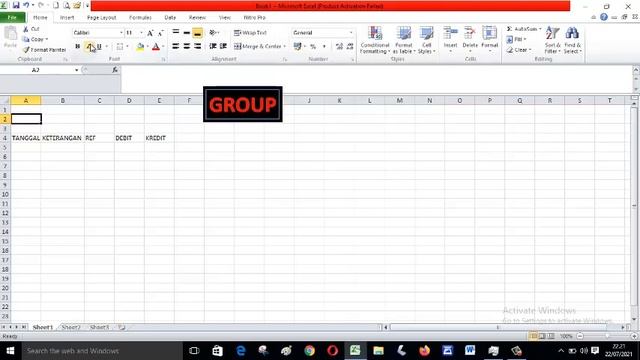Align cell text to the left
640x360 pixels.
(x=176, y=46)
